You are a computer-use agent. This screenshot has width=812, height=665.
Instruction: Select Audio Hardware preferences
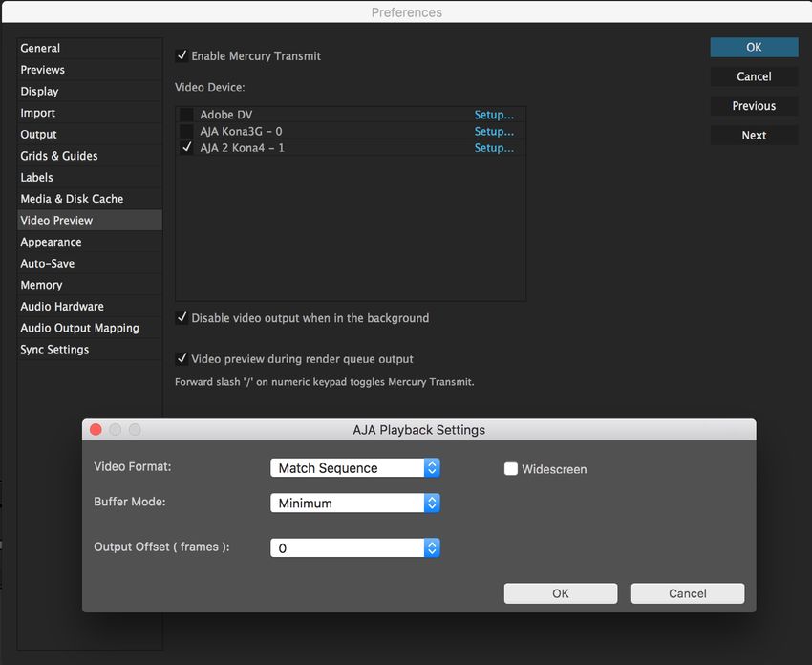click(90, 306)
